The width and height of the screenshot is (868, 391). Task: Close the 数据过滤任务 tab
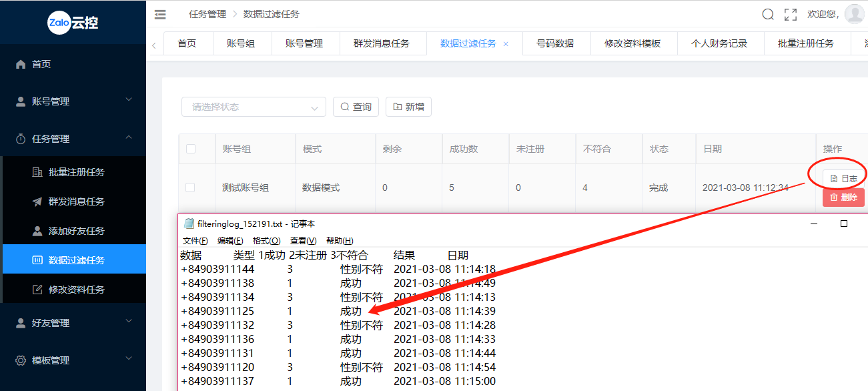pyautogui.click(x=506, y=44)
